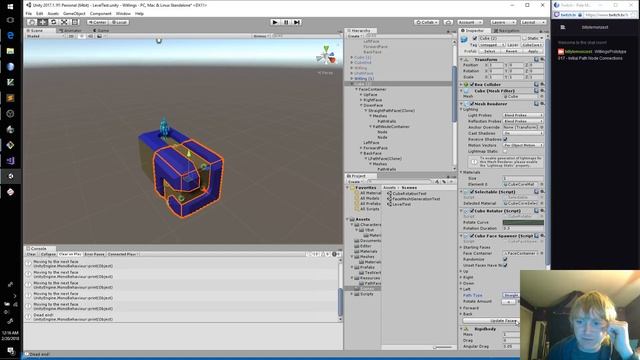The height and width of the screenshot is (360, 640).
Task: Open Box Collider help book icon
Action: [536, 84]
